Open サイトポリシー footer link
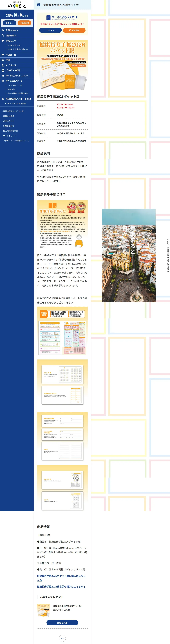The image size is (170, 644). [9, 136]
